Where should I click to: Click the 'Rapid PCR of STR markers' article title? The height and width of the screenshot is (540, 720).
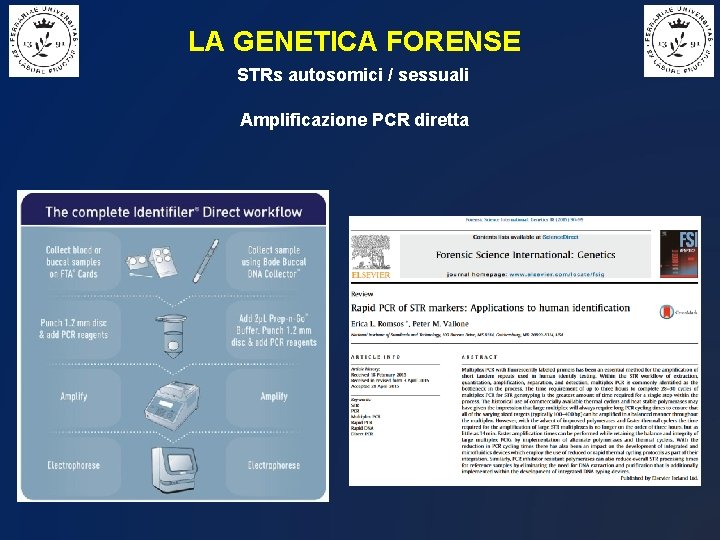point(490,308)
